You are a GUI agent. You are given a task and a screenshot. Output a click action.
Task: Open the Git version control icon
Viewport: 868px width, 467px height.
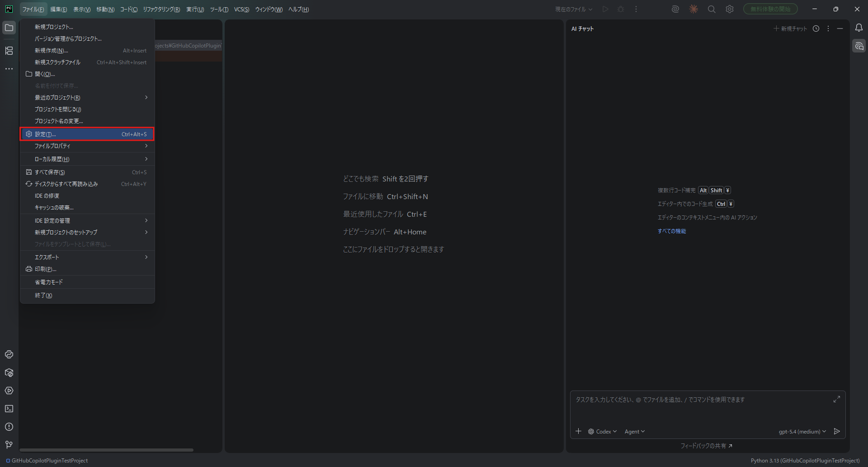[x=9, y=445]
